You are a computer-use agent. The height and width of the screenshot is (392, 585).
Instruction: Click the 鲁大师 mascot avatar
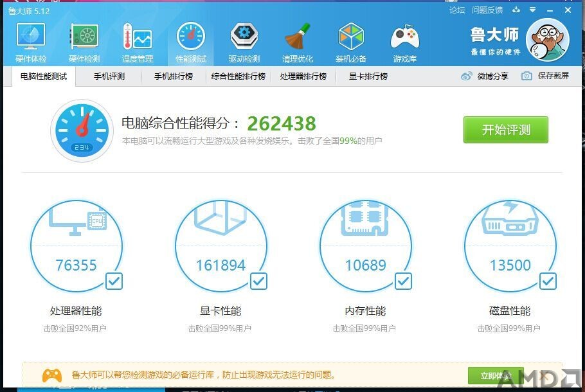click(547, 40)
